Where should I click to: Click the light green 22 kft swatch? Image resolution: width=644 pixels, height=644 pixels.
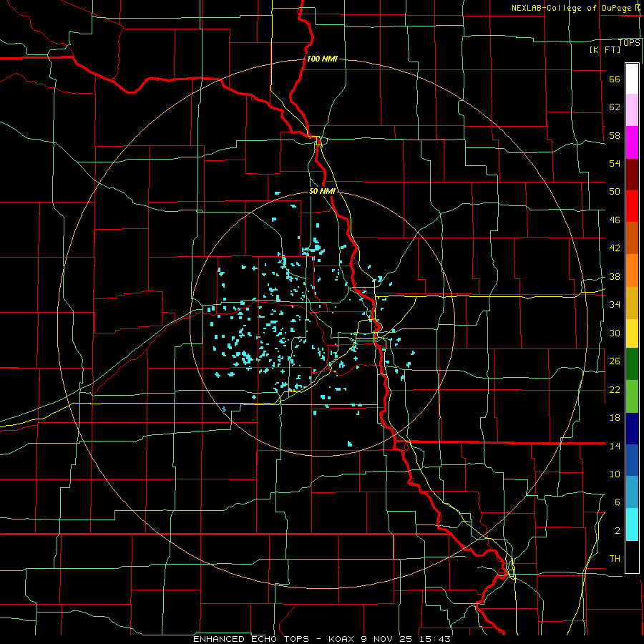632,396
